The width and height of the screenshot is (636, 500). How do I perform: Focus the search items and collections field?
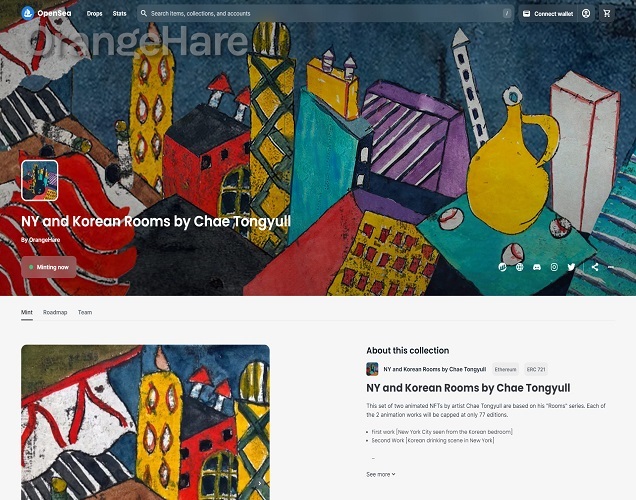point(325,13)
